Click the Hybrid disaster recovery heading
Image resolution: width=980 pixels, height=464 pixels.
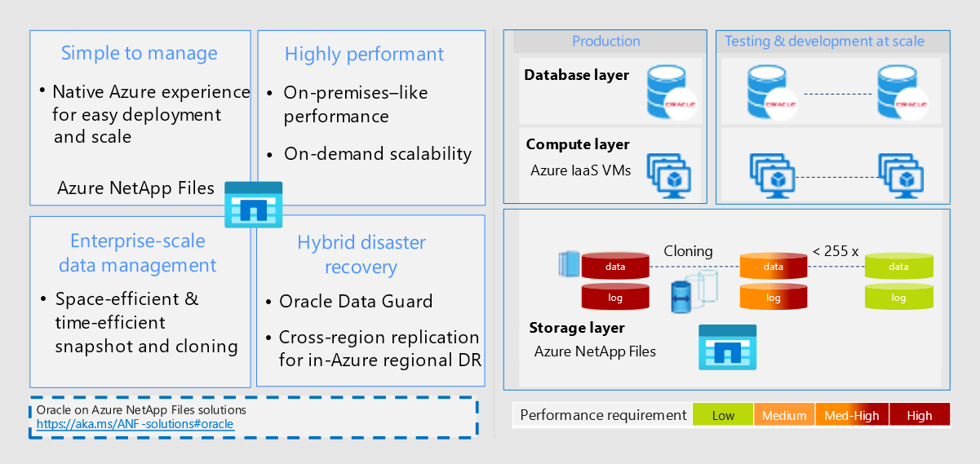tap(361, 254)
